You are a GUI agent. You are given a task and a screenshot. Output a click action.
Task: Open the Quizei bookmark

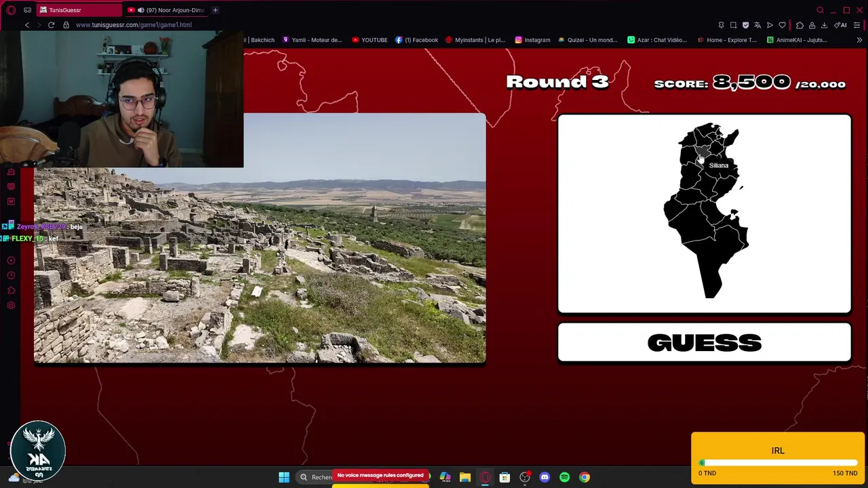point(587,40)
